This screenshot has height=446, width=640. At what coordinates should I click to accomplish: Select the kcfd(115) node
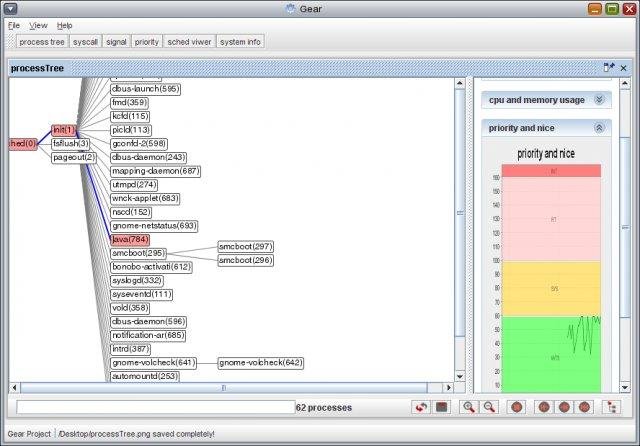[130, 116]
